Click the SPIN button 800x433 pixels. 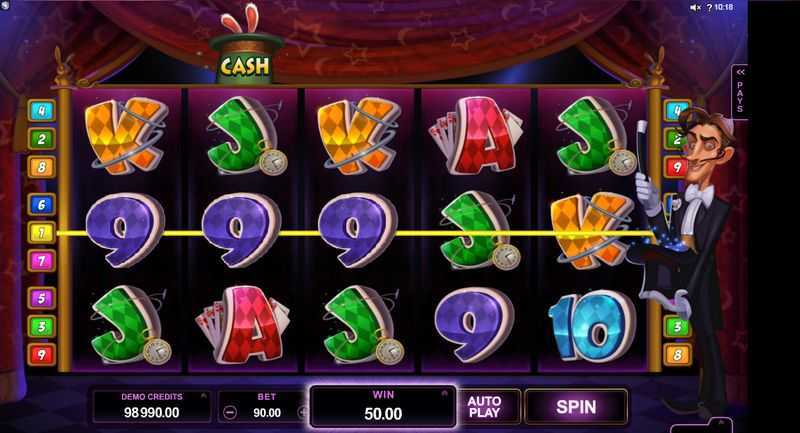[576, 406]
